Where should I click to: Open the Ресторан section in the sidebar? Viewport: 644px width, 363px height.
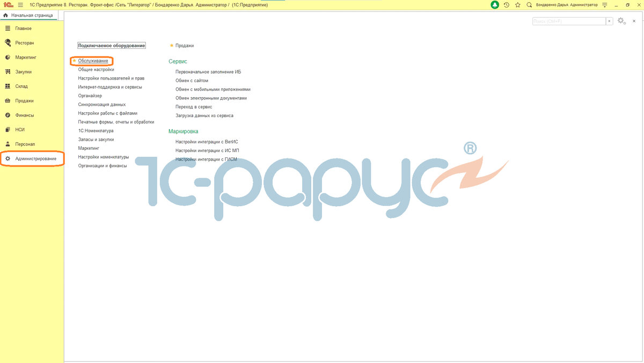tap(25, 43)
